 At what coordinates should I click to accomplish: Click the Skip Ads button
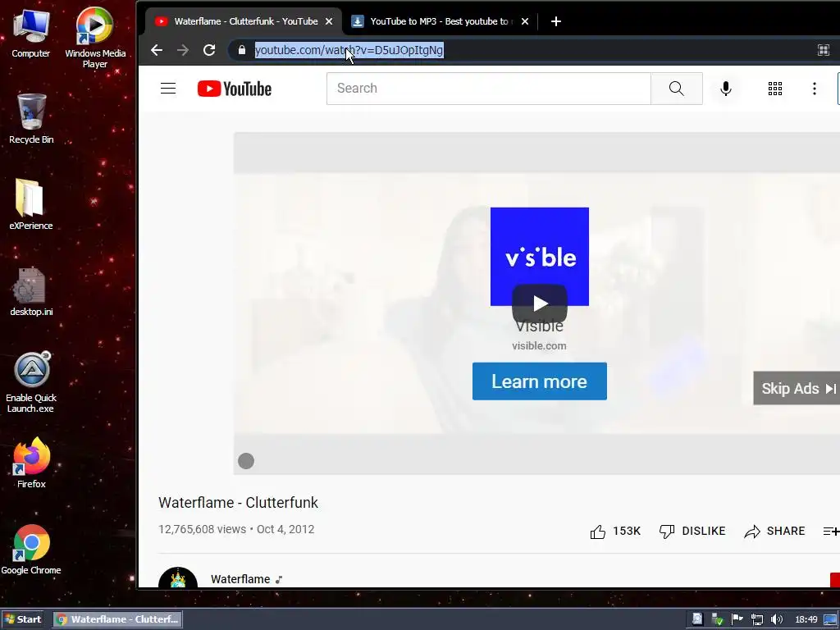(797, 388)
